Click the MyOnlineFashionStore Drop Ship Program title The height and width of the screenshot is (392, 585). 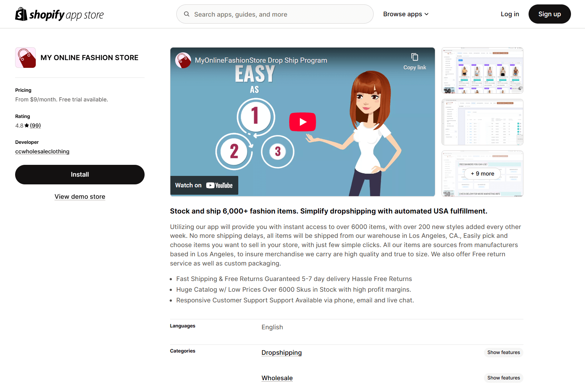coord(261,60)
